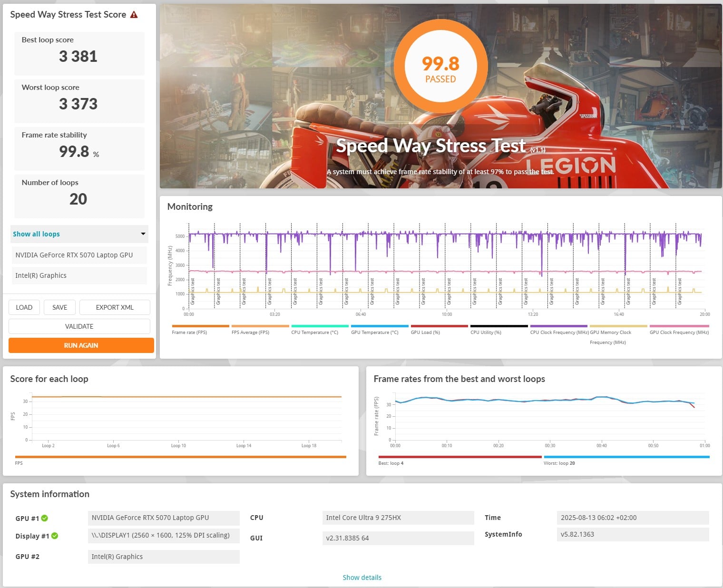The image size is (723, 588).
Task: Toggle GPU Memory Clock Frequency legend series
Action: (x=618, y=335)
